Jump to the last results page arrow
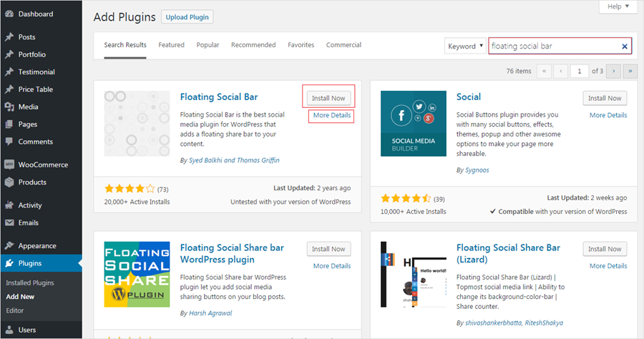The width and height of the screenshot is (644, 339). click(x=630, y=71)
